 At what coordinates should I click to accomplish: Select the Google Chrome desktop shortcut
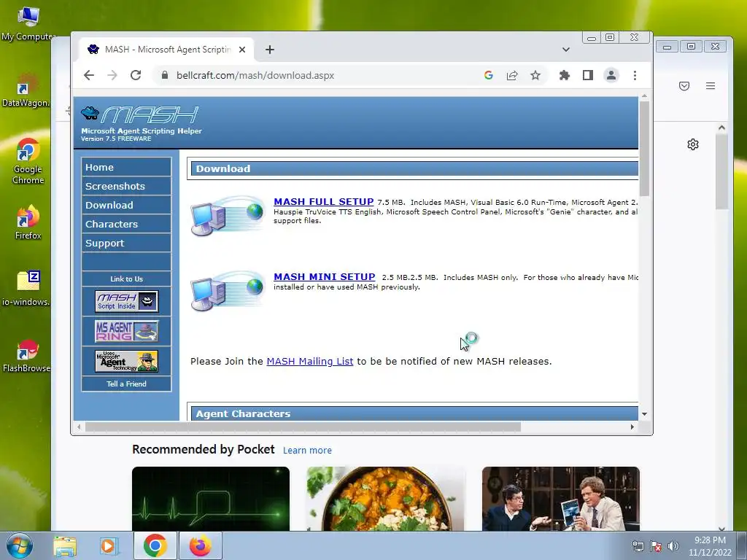click(28, 161)
